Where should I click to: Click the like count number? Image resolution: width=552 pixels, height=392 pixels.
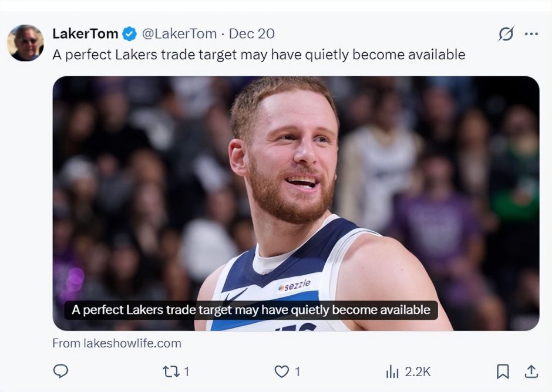(297, 371)
